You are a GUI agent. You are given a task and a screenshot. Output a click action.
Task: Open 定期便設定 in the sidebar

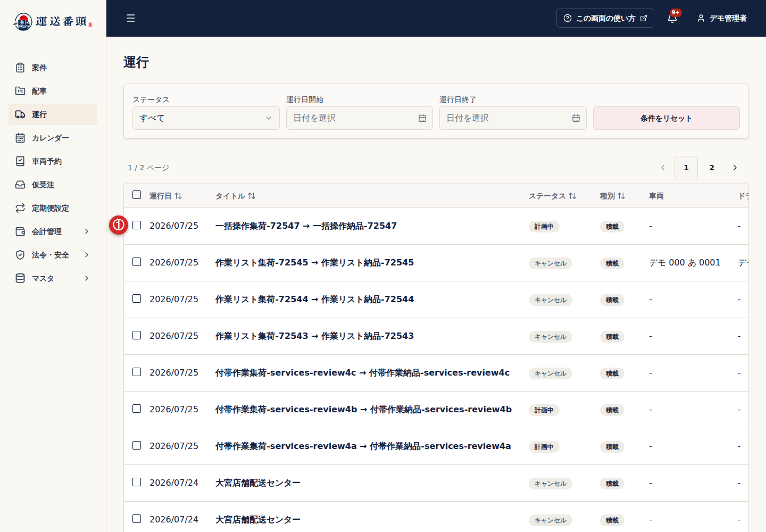click(x=53, y=208)
